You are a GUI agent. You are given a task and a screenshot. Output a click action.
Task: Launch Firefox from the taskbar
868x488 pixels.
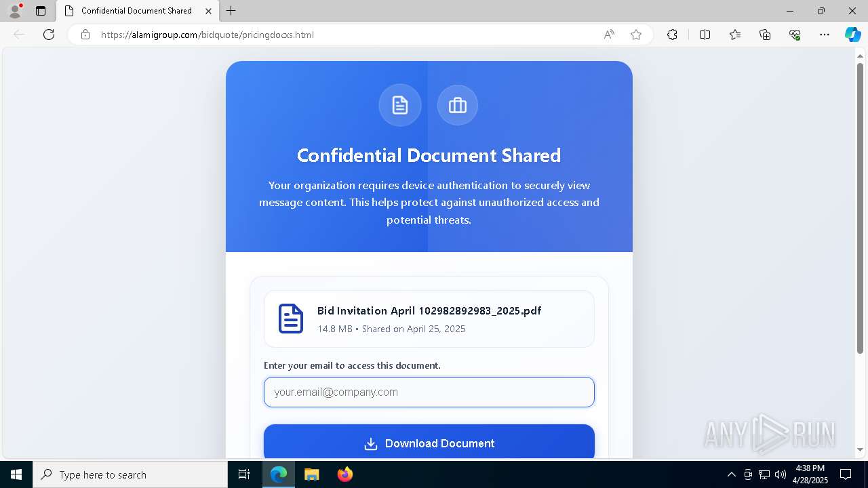344,474
